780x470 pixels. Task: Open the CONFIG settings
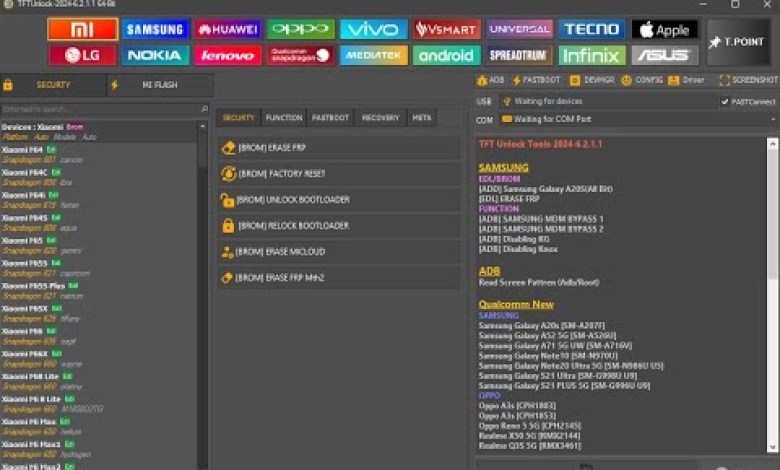click(x=642, y=80)
